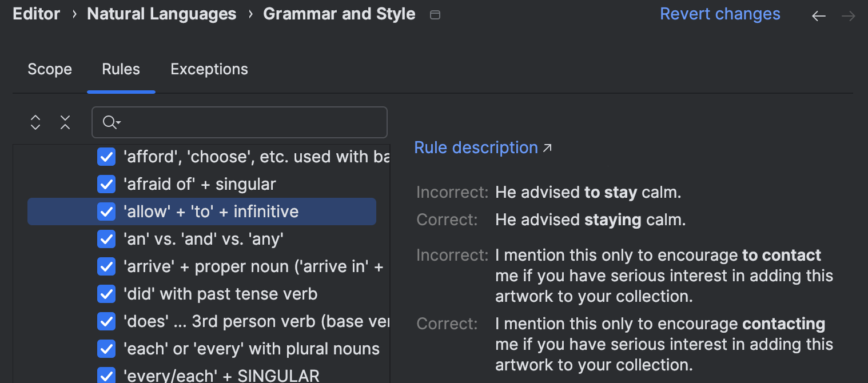Click the Collapse All arrows icon
868x383 pixels.
pyautogui.click(x=65, y=122)
